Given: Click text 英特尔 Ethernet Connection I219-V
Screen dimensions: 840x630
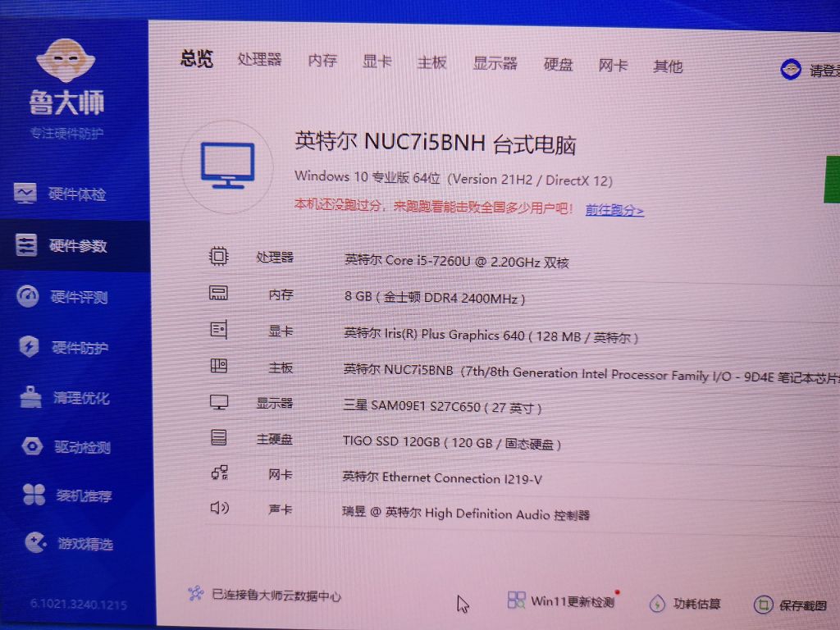Looking at the screenshot, I should (x=442, y=478).
